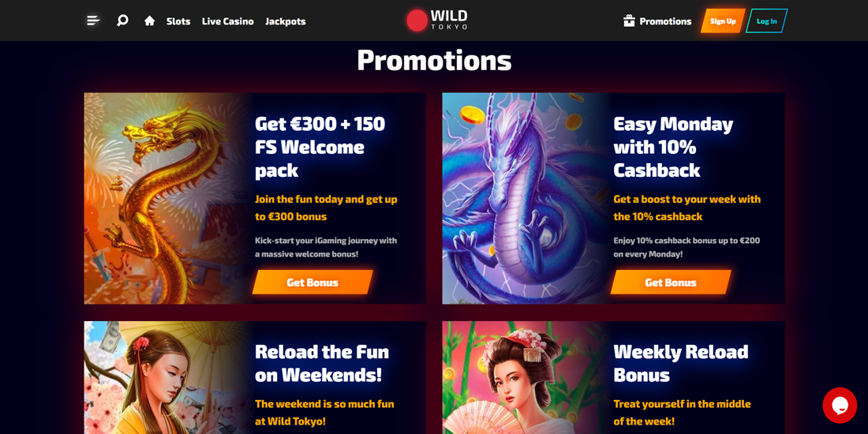This screenshot has height=434, width=868.
Task: Click the Wild Tokyo red circle logo
Action: (417, 21)
